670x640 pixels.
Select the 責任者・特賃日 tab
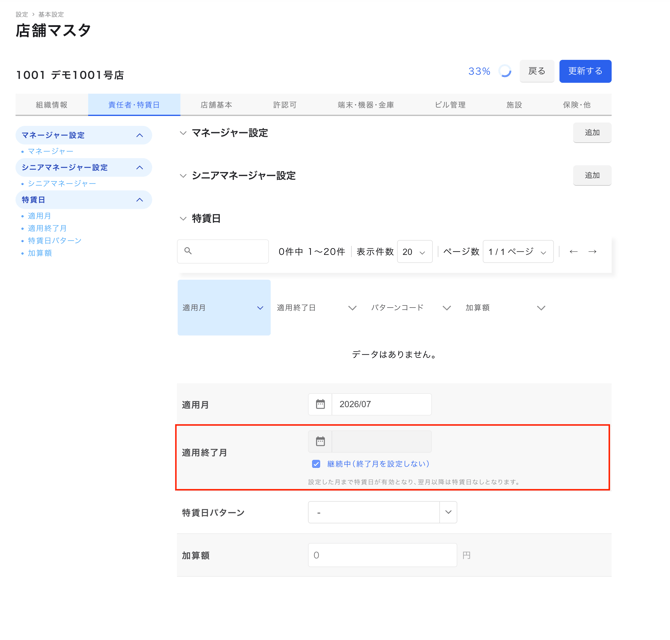point(134,105)
